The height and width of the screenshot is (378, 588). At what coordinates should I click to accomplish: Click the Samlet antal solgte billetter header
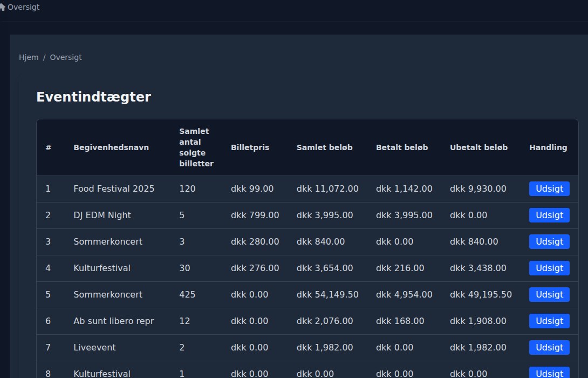pyautogui.click(x=196, y=147)
